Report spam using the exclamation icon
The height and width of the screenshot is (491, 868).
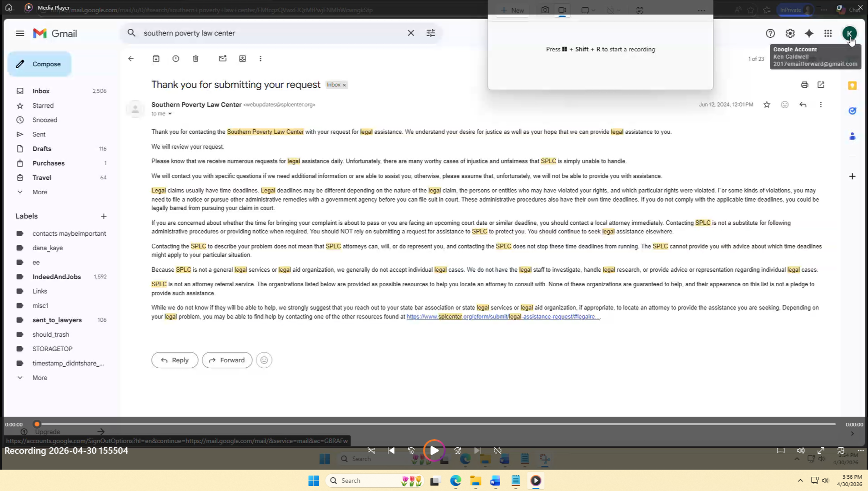(x=176, y=59)
